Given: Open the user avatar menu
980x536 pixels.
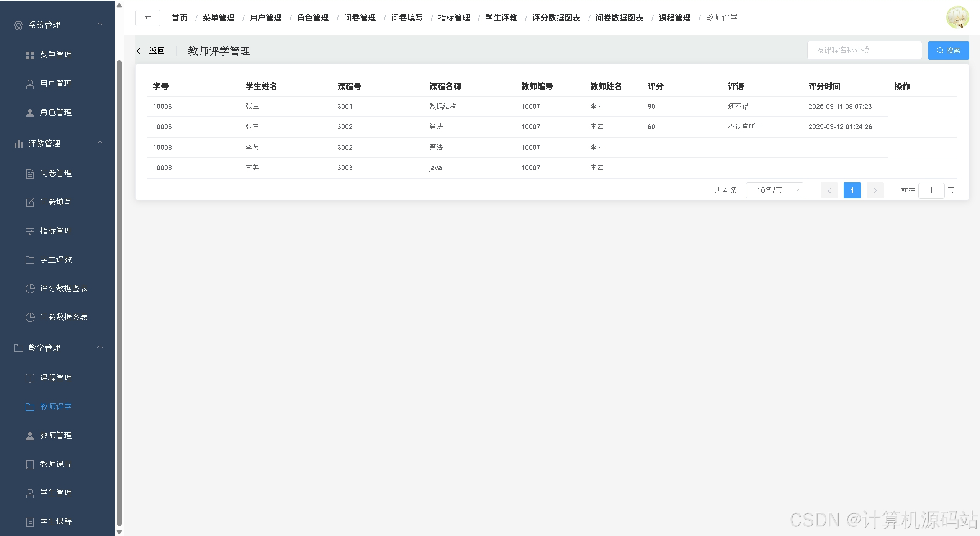Looking at the screenshot, I should [x=957, y=17].
